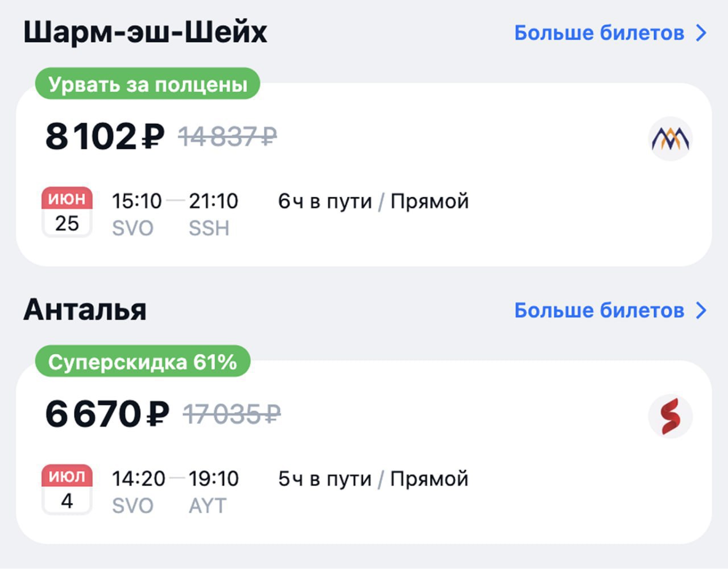Click the crossed-out 17 035 ₽ price
This screenshot has width=728, height=569.
pos(231,414)
